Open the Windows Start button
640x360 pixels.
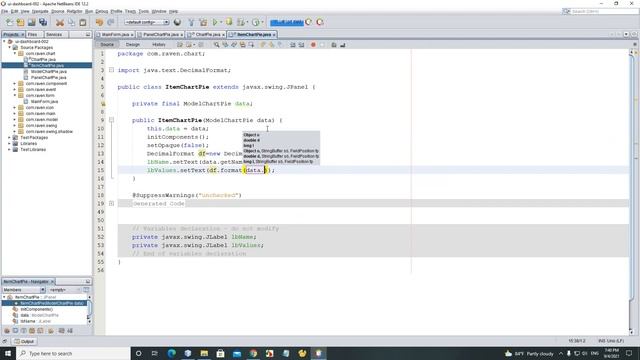tap(8, 353)
